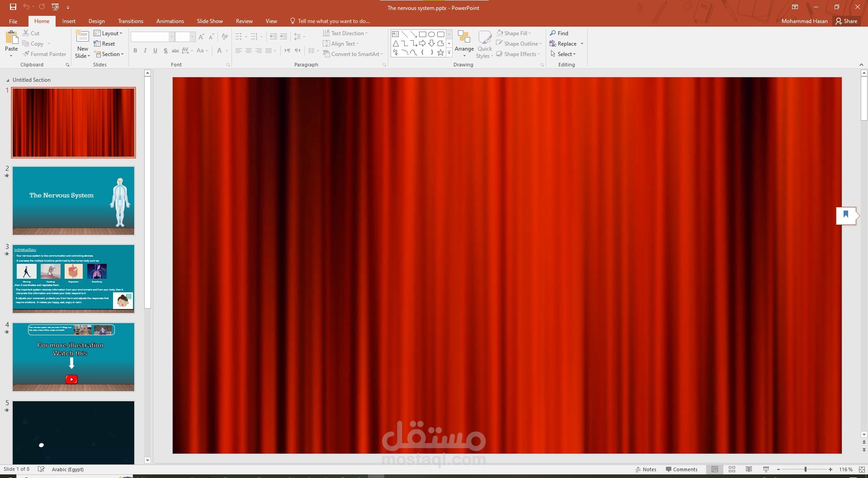Start presentation from beginning icon in title bar

[55, 7]
